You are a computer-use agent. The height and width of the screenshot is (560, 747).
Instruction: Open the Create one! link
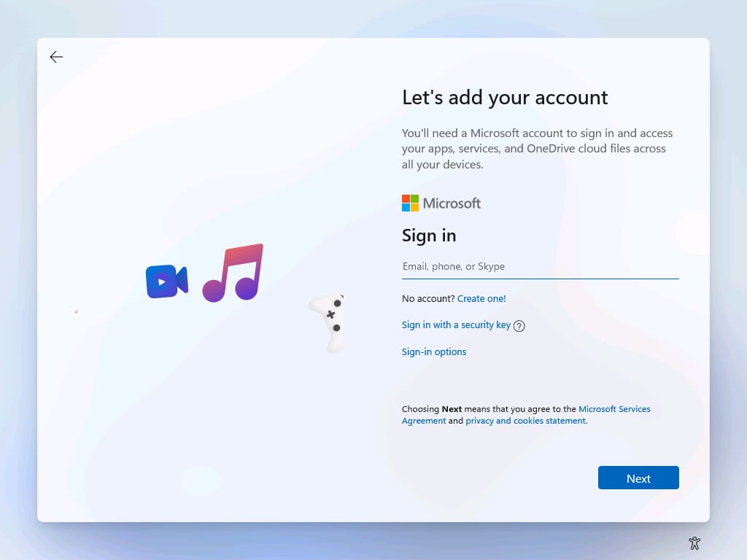[x=481, y=298]
